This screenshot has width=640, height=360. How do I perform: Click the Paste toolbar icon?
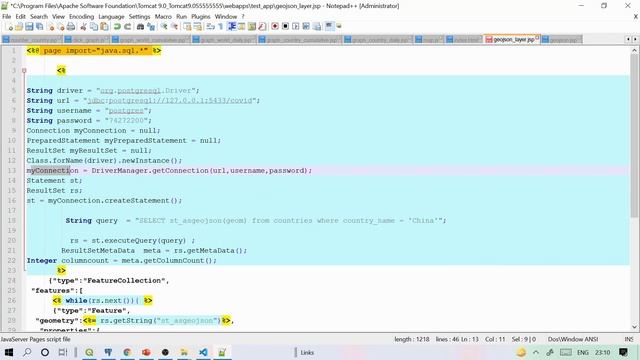[x=104, y=27]
